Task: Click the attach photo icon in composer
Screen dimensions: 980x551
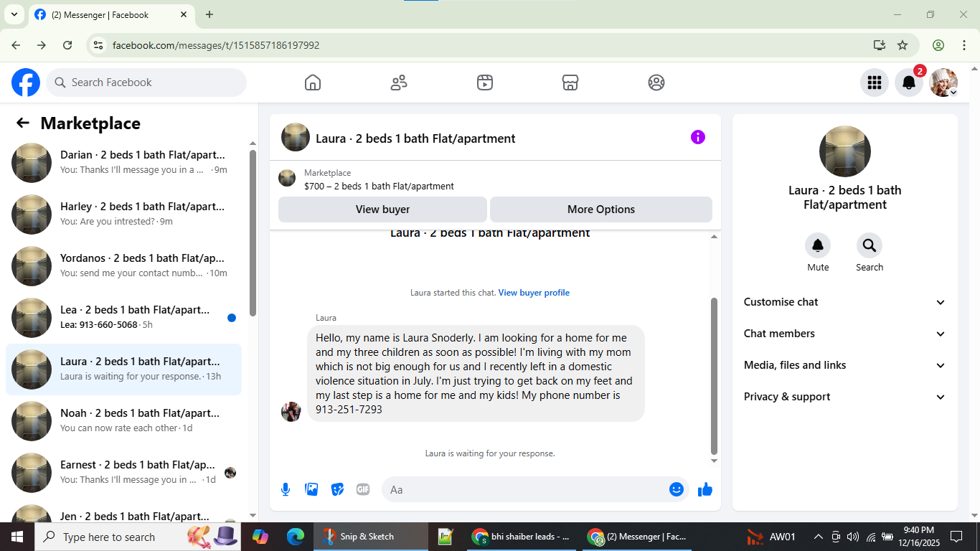Action: coord(311,489)
